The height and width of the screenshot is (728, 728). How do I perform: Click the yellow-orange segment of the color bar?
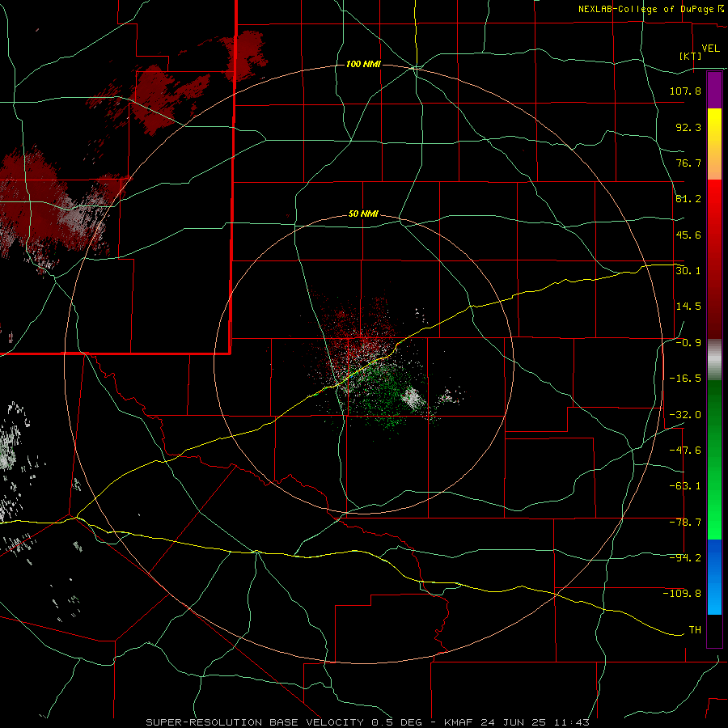click(x=714, y=144)
